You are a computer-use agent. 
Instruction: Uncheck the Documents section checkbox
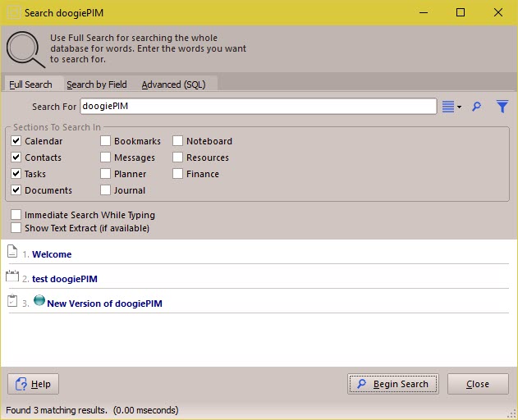(x=16, y=189)
